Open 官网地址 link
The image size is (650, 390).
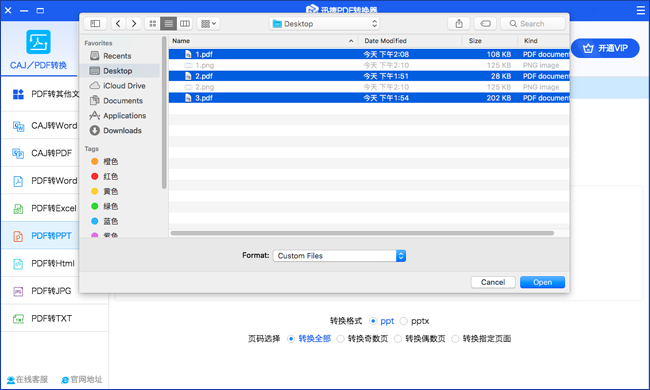pyautogui.click(x=82, y=379)
